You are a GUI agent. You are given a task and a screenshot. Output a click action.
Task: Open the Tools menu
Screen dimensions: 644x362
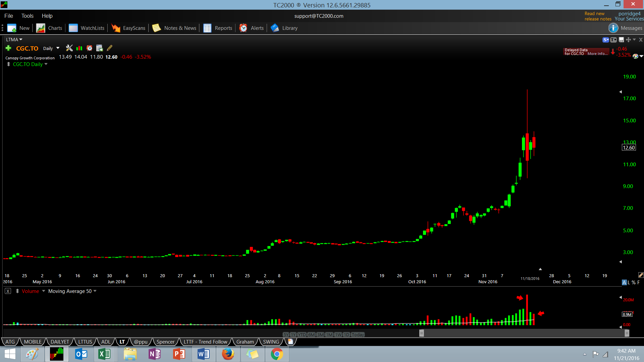coord(27,16)
